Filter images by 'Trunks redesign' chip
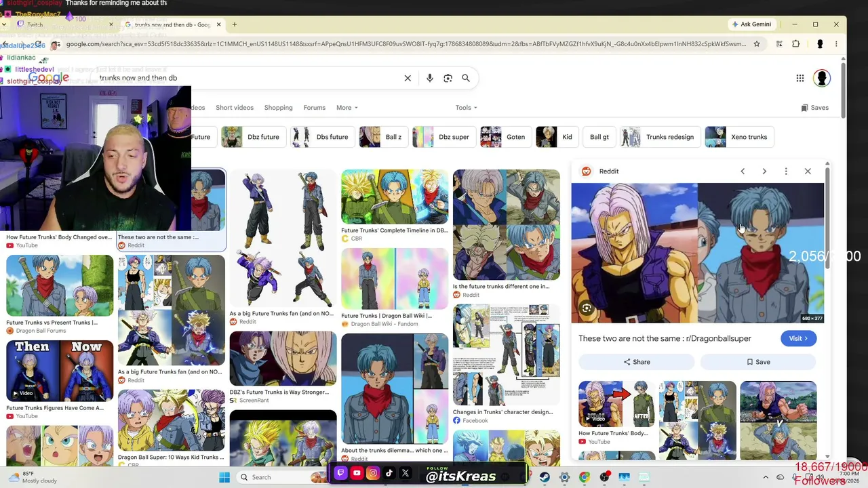 pyautogui.click(x=659, y=137)
